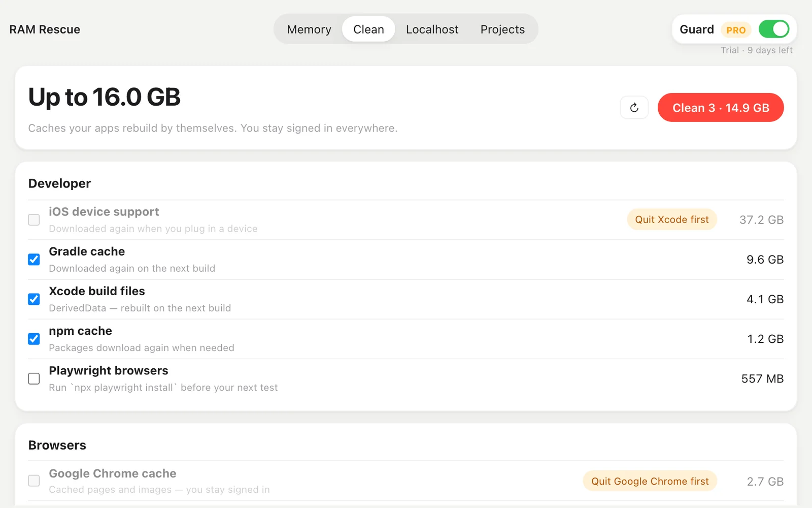Click the refresh scan icon button
Viewport: 812px width, 508px height.
click(x=634, y=108)
